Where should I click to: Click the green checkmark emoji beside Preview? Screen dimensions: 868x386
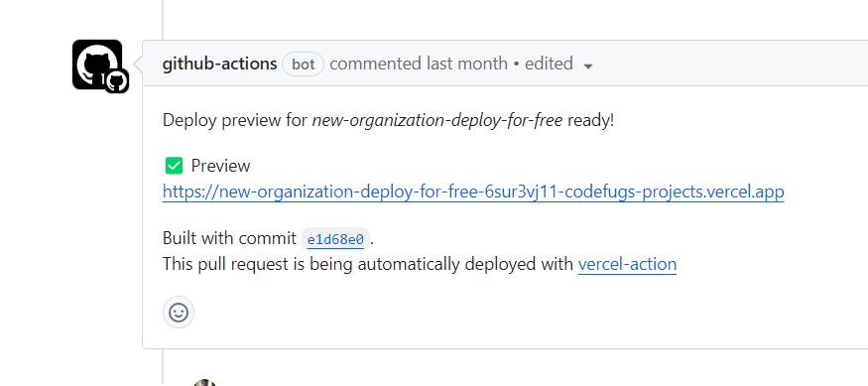(x=174, y=166)
